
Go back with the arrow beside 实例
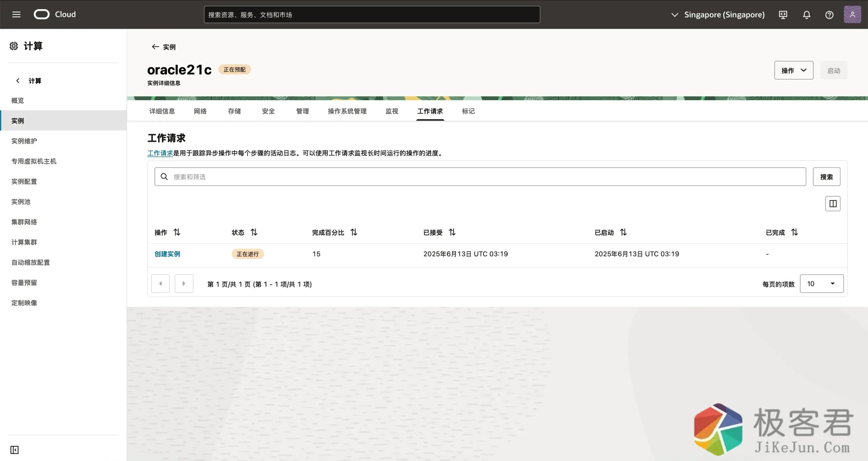click(x=155, y=47)
